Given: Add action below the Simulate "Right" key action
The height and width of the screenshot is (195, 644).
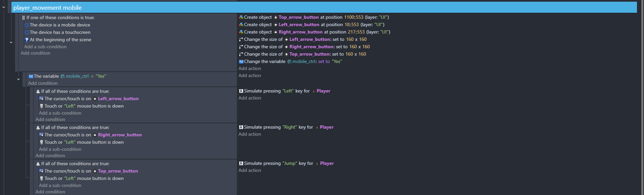Looking at the screenshot, I should coord(250,134).
